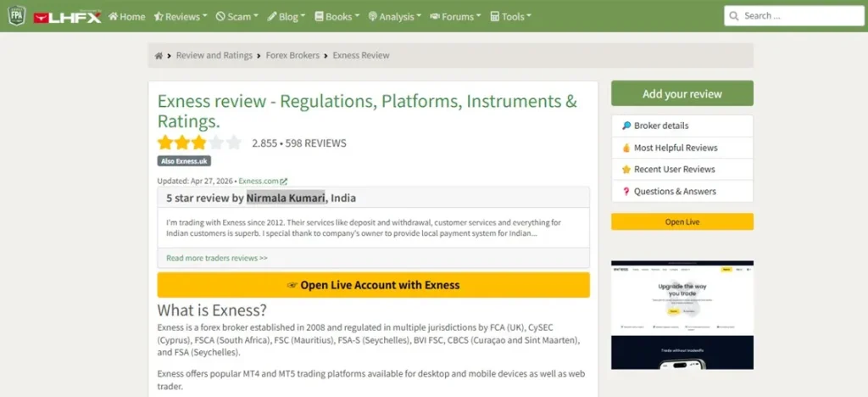The height and width of the screenshot is (397, 868).
Task: Select Exness Review breadcrumb
Action: 361,55
